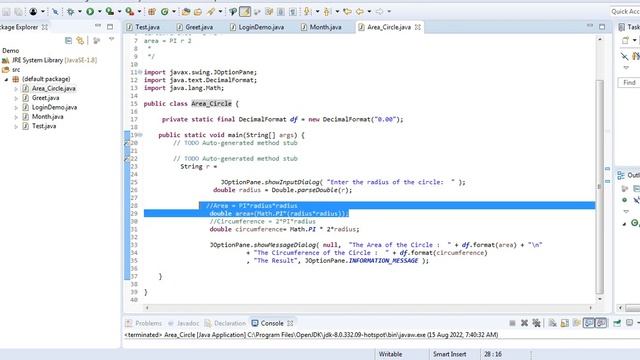This screenshot has width=640, height=360.
Task: Toggle Show Console When Standard Error Changes
Action: [601, 323]
